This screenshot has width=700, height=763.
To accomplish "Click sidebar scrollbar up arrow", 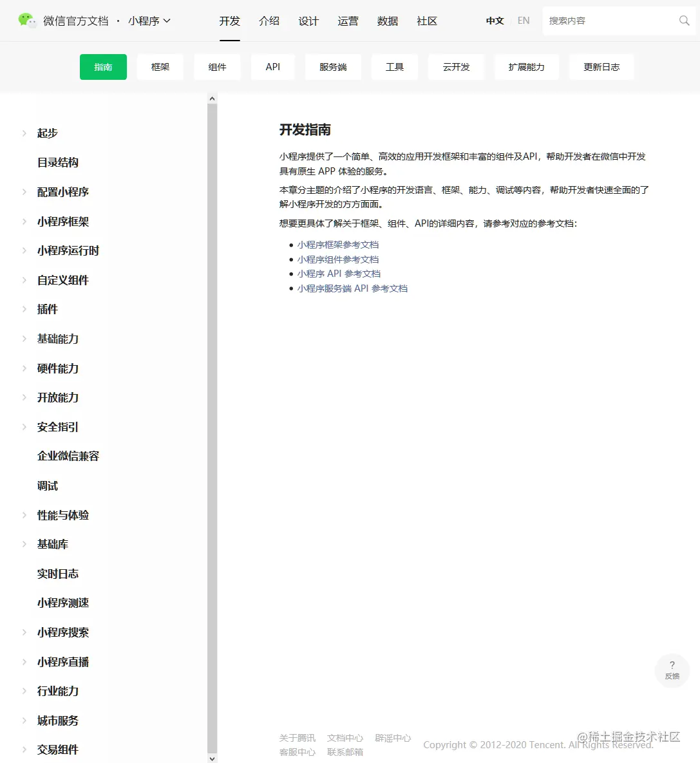I will (212, 99).
